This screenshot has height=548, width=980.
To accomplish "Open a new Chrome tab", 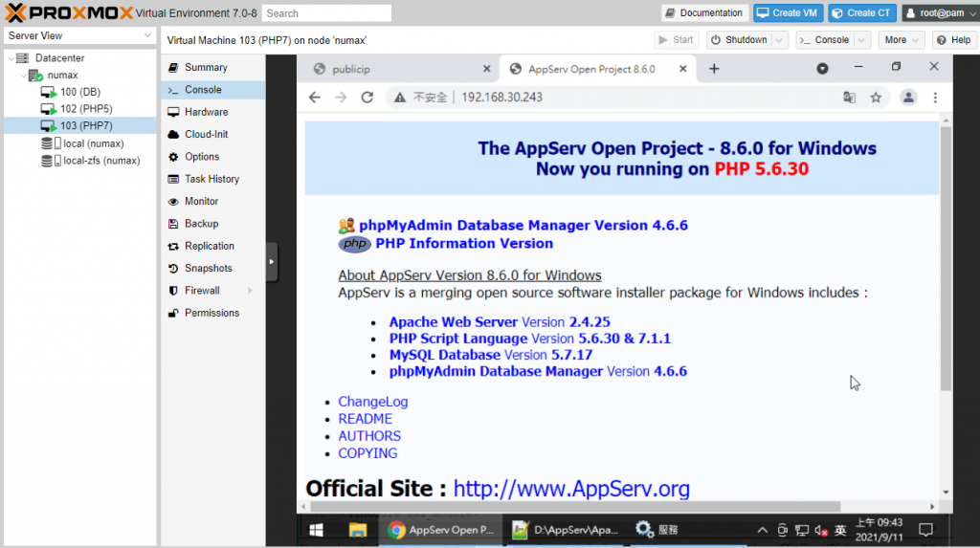I will (x=714, y=69).
